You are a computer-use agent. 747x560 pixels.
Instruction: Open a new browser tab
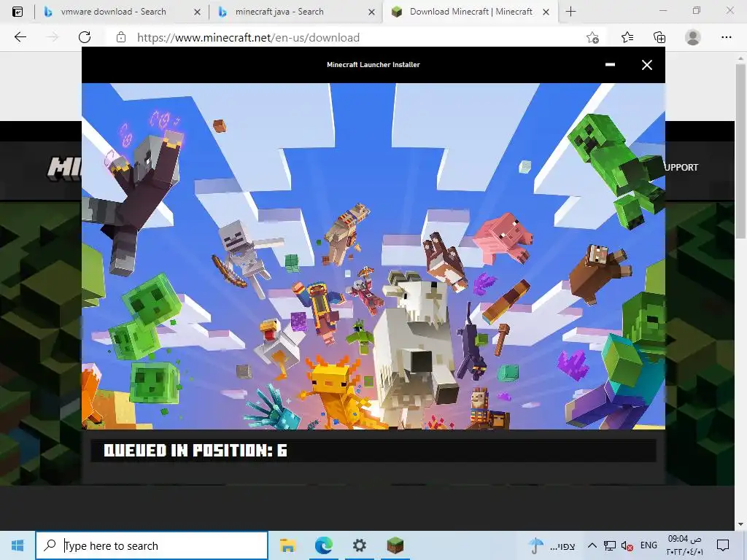pyautogui.click(x=570, y=12)
